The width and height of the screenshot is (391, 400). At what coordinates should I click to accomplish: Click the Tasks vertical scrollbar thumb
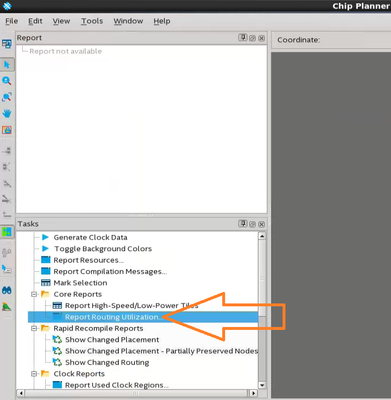[262, 278]
